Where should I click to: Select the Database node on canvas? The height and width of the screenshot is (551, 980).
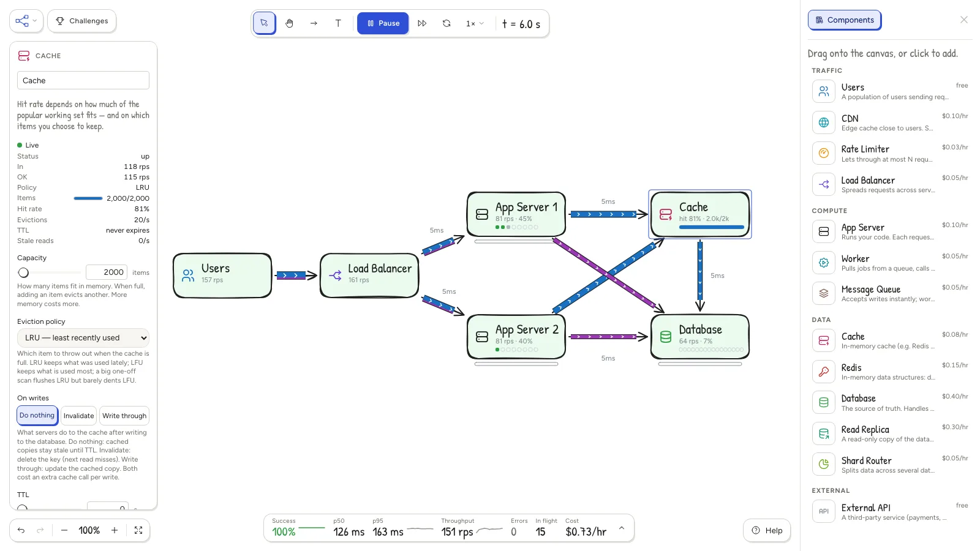700,337
